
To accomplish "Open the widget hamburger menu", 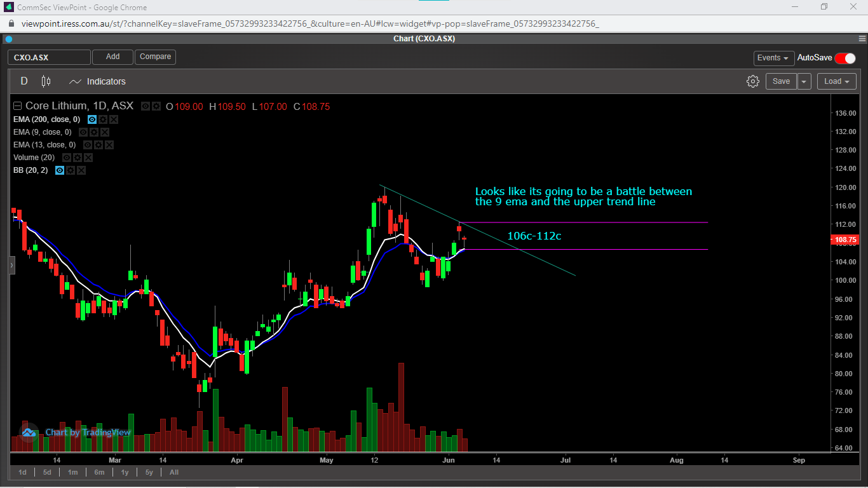I will tap(862, 39).
